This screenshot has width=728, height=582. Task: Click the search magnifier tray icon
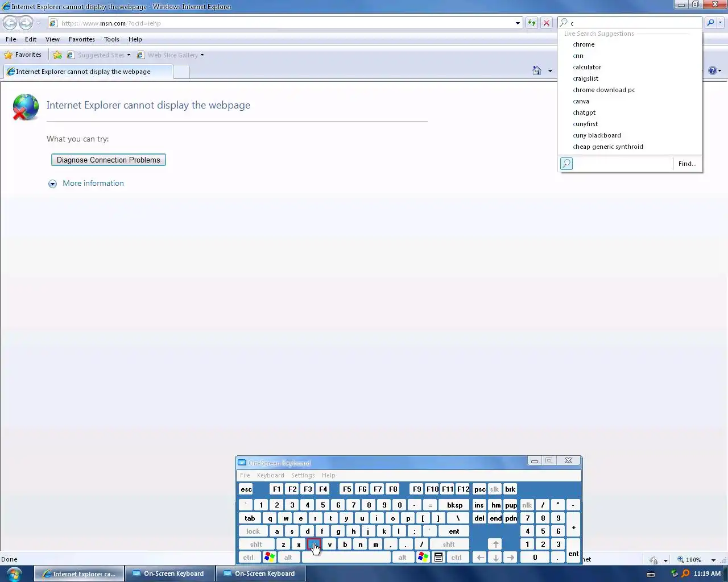point(685,573)
